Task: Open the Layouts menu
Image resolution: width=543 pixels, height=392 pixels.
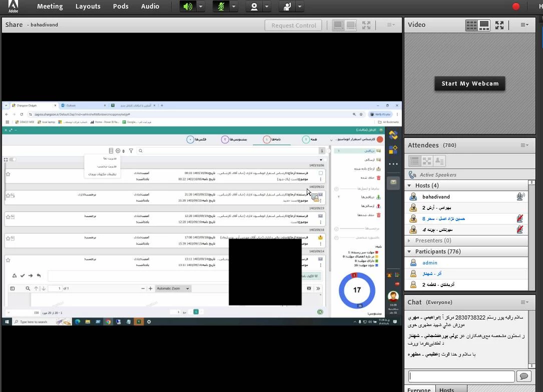Action: pyautogui.click(x=88, y=6)
